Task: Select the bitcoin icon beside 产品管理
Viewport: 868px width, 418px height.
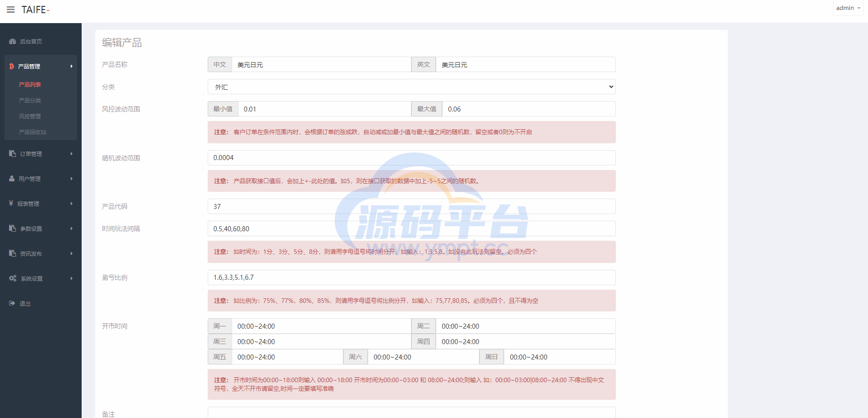Action: click(12, 66)
